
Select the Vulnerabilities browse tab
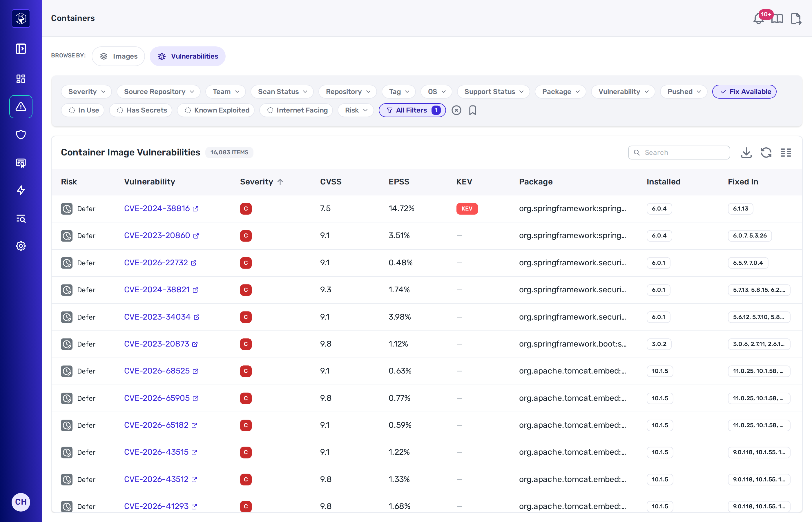187,56
